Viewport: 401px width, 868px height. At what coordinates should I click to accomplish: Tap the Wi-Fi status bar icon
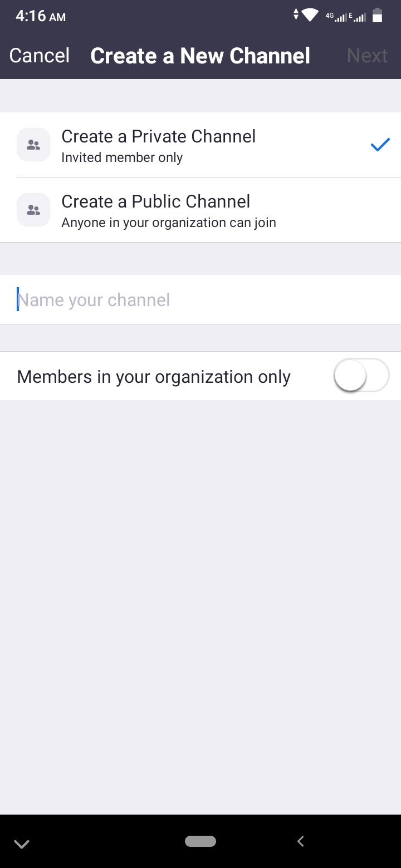(x=310, y=15)
